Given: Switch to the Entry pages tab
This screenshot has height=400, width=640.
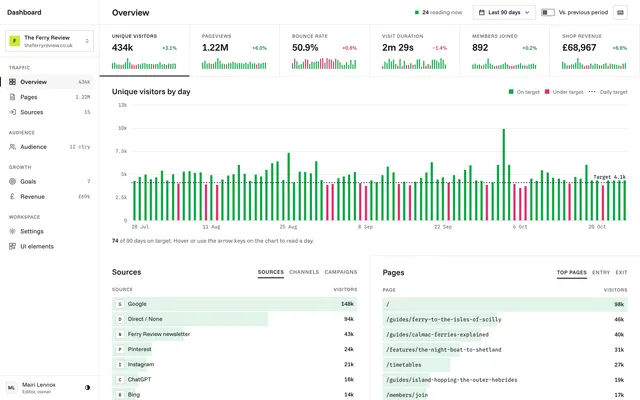Looking at the screenshot, I should point(601,272).
